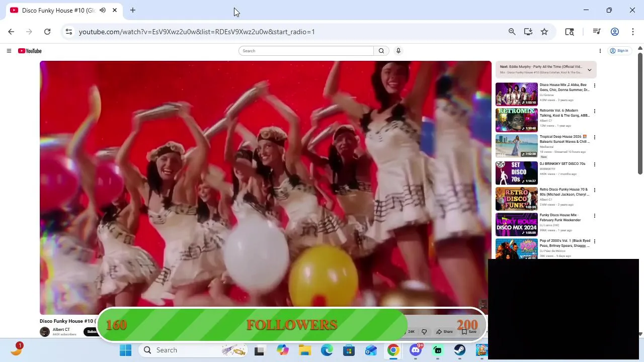The image size is (644, 362).
Task: Open the Chrome side panel icon
Action: 570,32
